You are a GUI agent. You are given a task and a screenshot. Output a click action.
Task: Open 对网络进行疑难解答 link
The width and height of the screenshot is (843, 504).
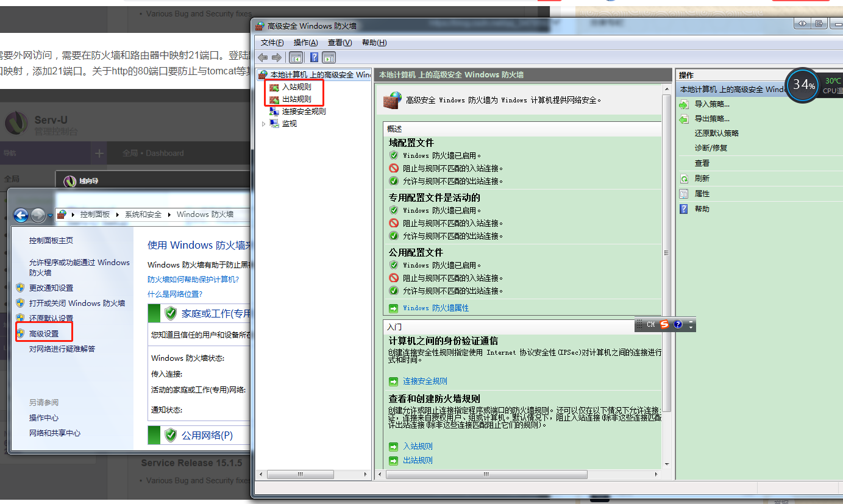(x=62, y=349)
